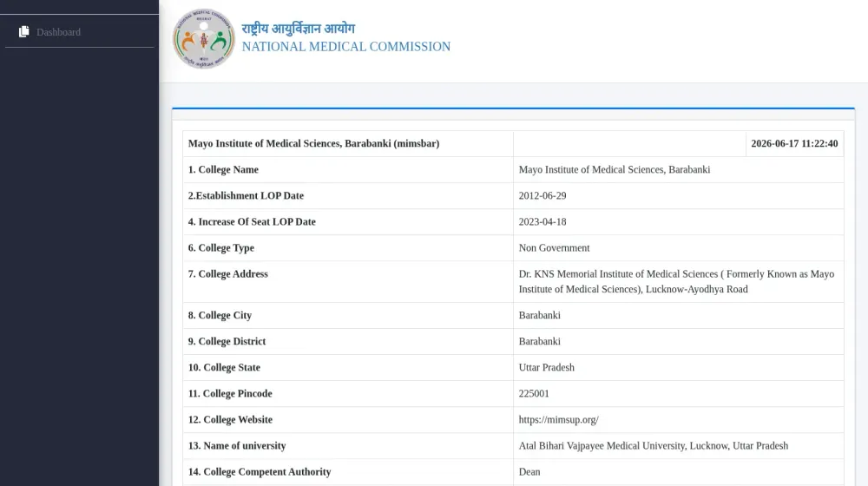The height and width of the screenshot is (486, 868).
Task: Click the '2.Establishment LOP Date' label
Action: (x=246, y=195)
